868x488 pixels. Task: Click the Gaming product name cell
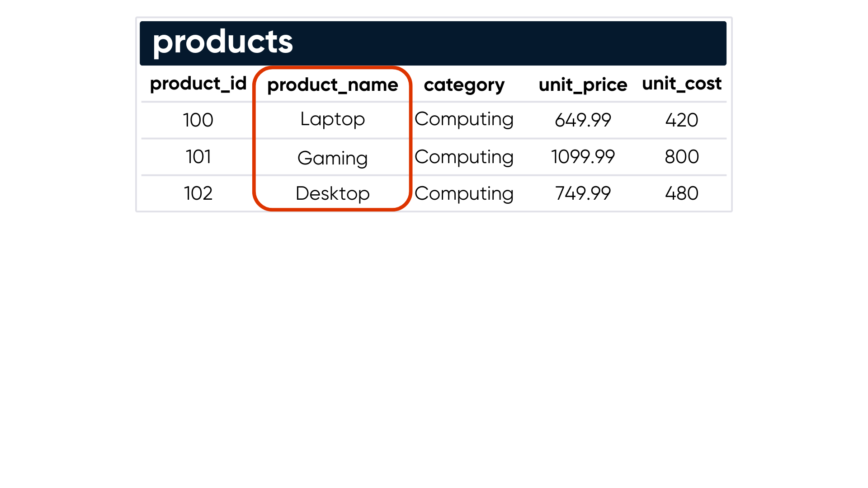click(x=332, y=158)
